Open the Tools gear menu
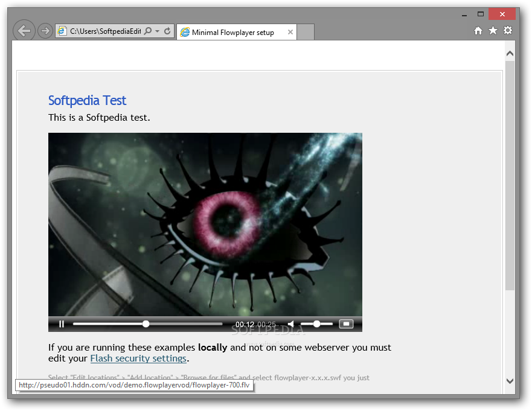This screenshot has height=411, width=532. click(x=508, y=31)
